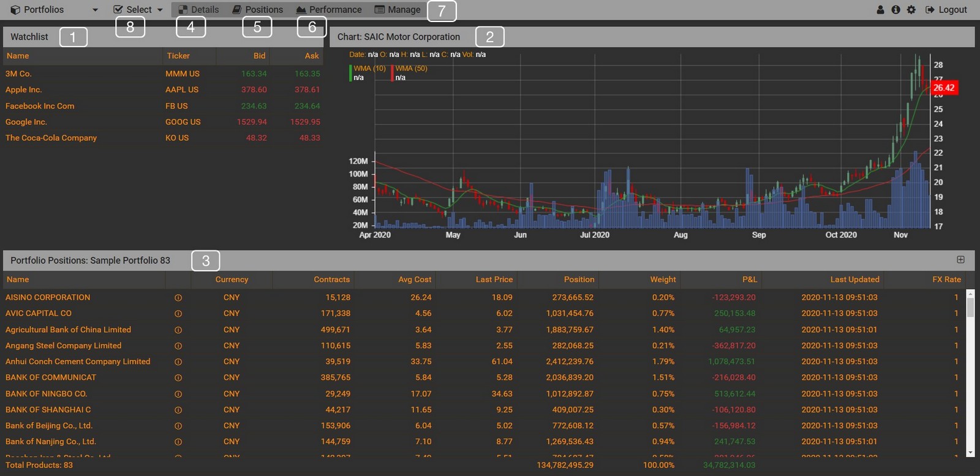
Task: Click the KO US ticker cell
Action: tap(177, 138)
